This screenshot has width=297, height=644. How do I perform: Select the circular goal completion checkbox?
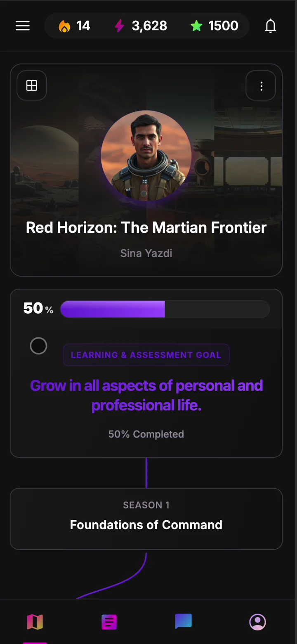tap(38, 346)
